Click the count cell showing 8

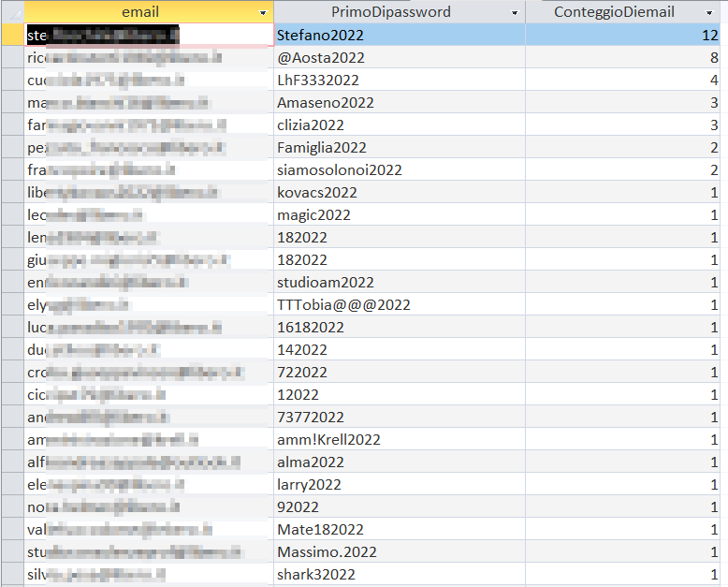click(x=625, y=57)
